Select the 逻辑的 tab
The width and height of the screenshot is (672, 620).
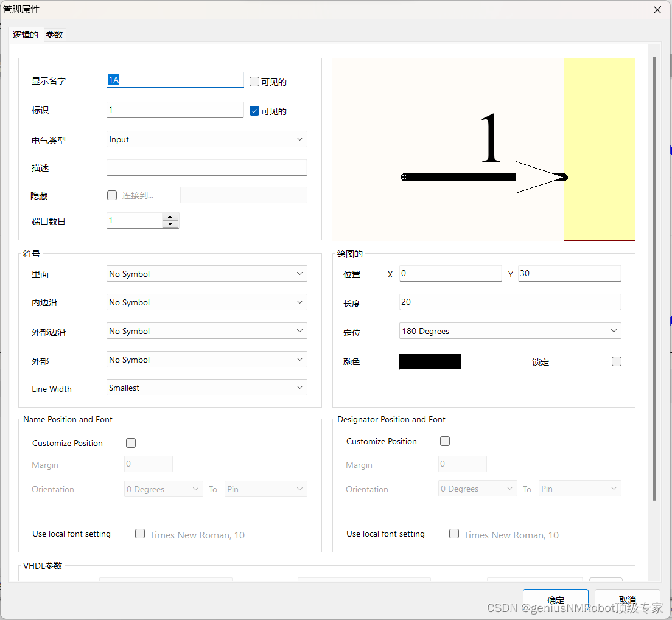coord(25,35)
